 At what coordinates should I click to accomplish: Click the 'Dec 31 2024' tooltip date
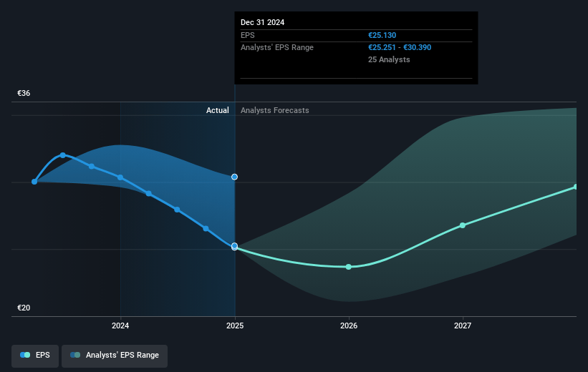(x=263, y=22)
